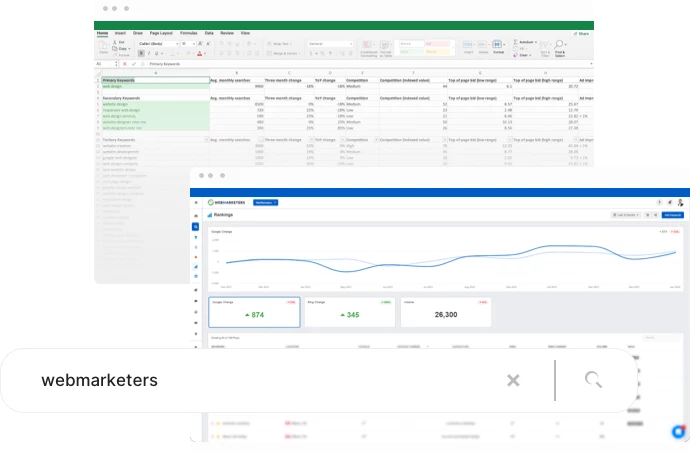This screenshot has height=451, width=690.
Task: Toggle Underline formatting in Excel
Action: pyautogui.click(x=156, y=53)
